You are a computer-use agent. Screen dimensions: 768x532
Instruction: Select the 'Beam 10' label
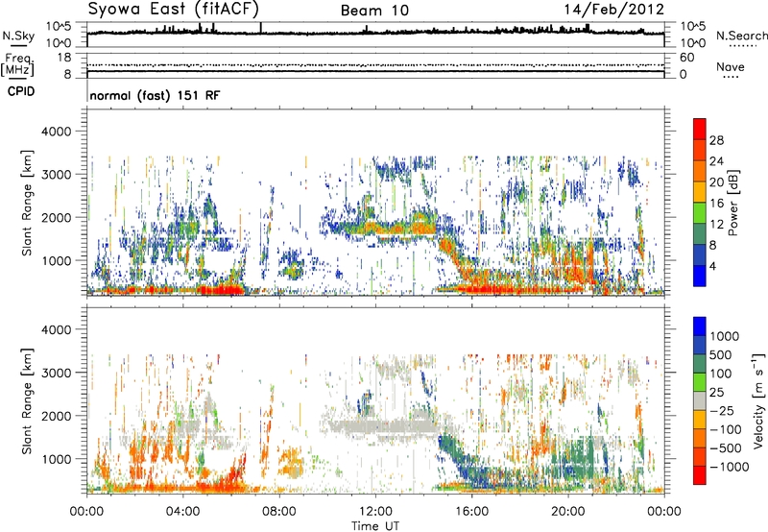click(374, 11)
